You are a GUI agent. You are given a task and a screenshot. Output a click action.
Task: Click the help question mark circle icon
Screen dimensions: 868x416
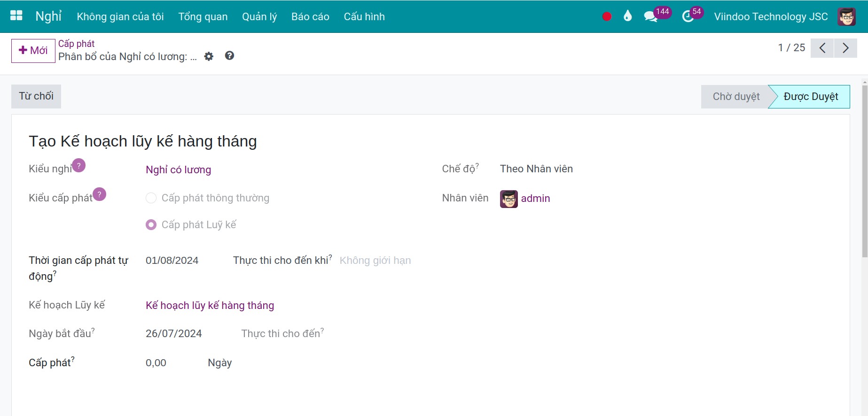[x=229, y=56]
